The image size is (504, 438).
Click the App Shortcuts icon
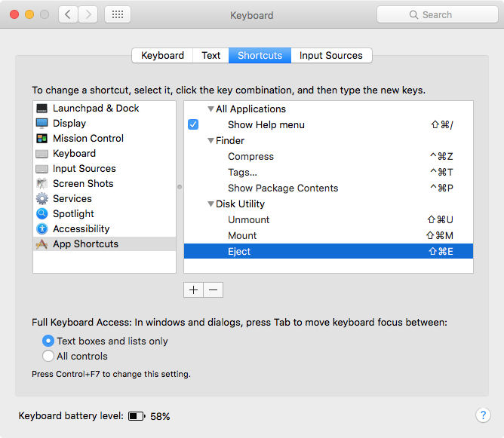[x=41, y=244]
